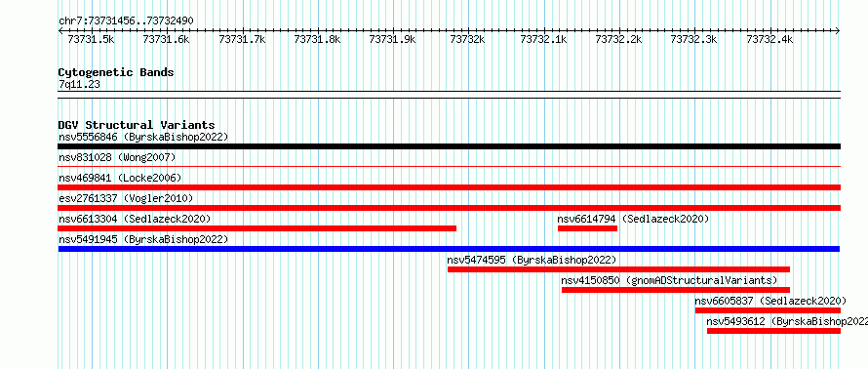Select the red nsv5493612 variant bar
This screenshot has width=868, height=369.
point(774,331)
